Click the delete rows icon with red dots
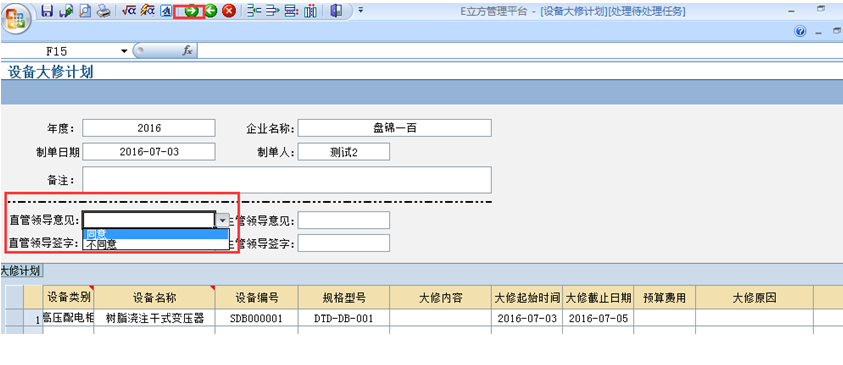 [291, 11]
